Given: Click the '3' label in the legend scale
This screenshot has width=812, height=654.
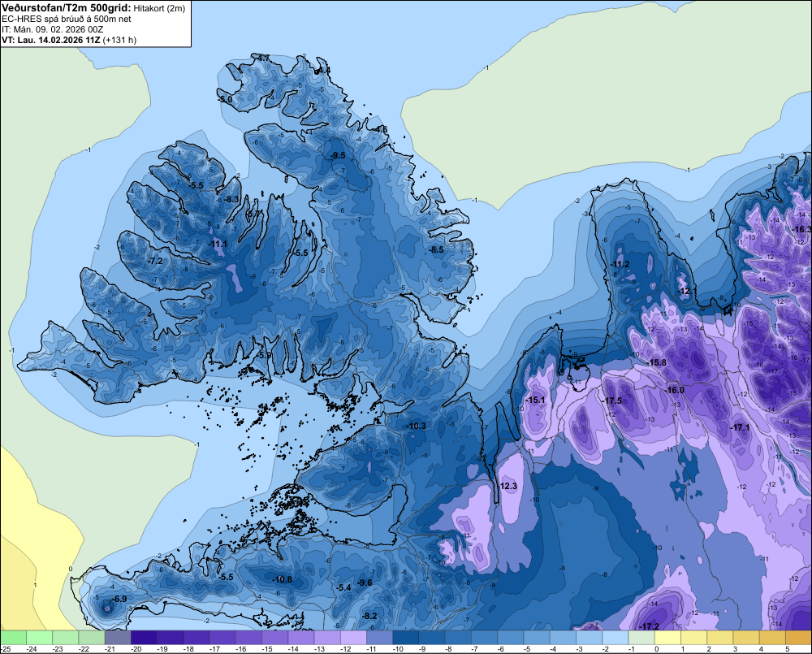Looking at the screenshot, I should [x=735, y=649].
